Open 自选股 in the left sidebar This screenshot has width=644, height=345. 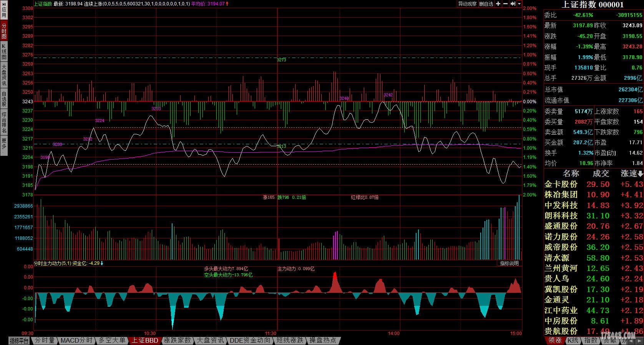(x=4, y=99)
